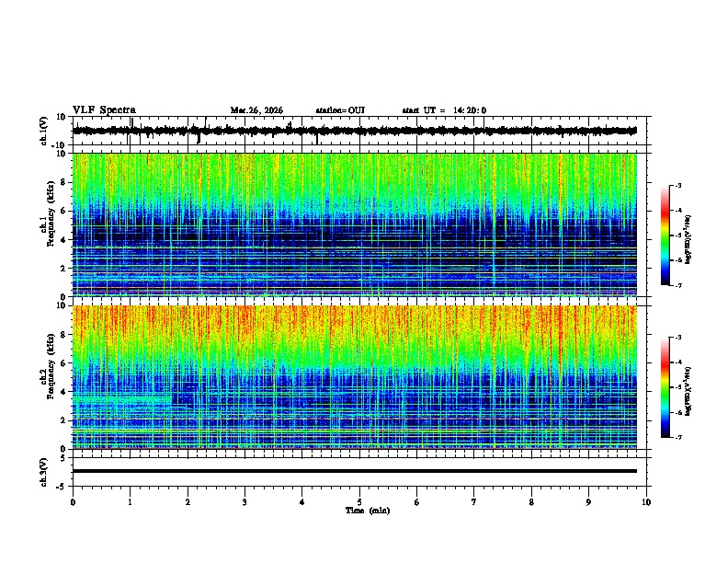
Task: Click the VLF Spectra title
Action: [104, 110]
